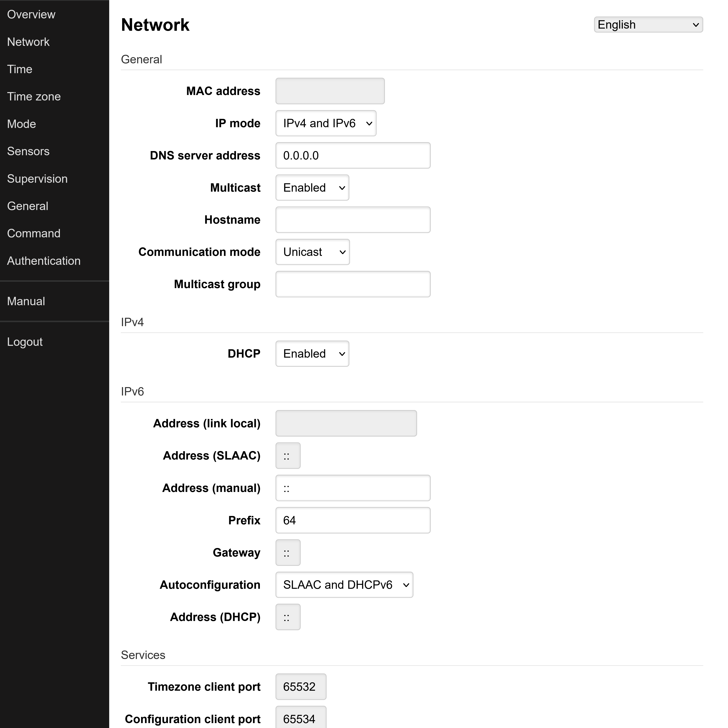Click the Logout link

pyautogui.click(x=25, y=341)
